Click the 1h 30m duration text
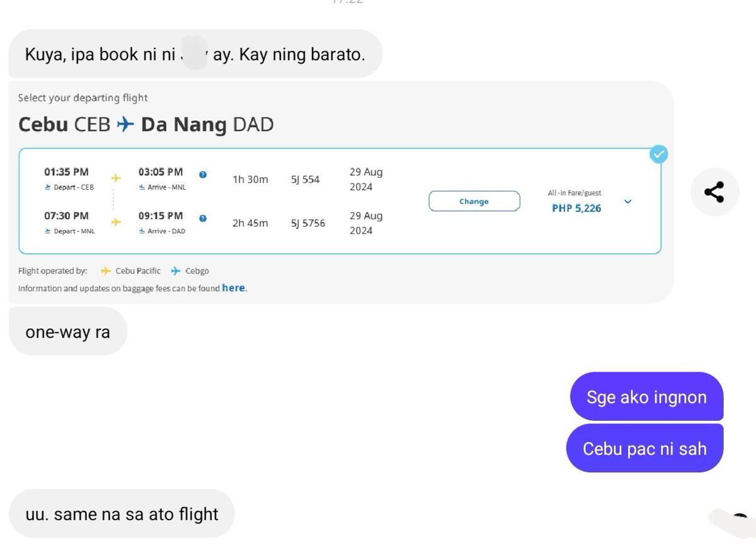The image size is (756, 557). (250, 180)
